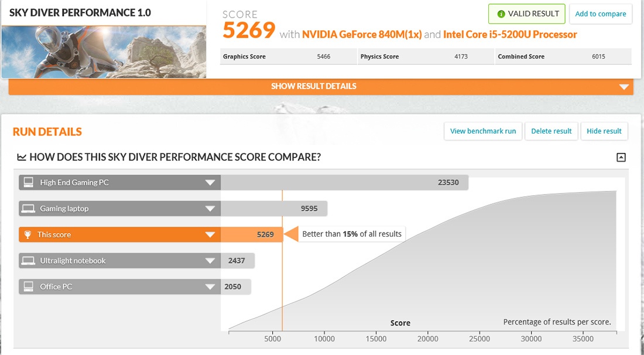Click the chart icon beside comparison heading

21,157
